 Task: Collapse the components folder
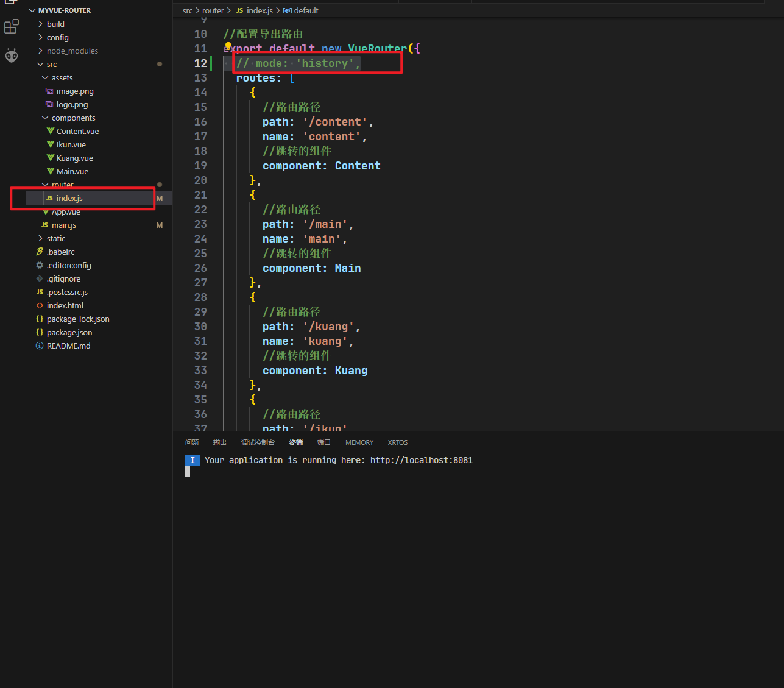click(x=46, y=118)
